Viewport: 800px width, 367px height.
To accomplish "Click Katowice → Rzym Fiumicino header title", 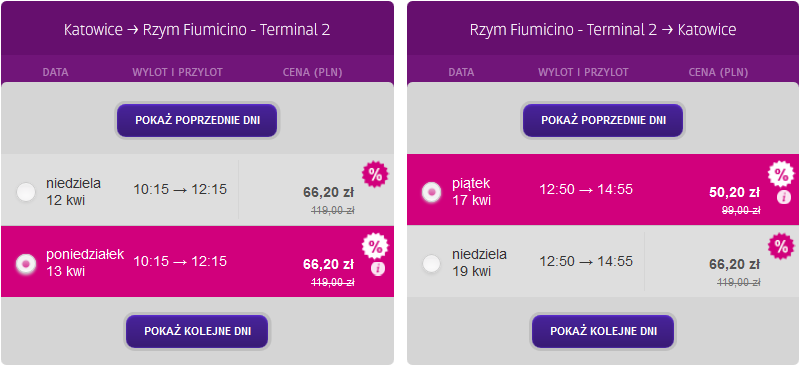I will click(197, 30).
